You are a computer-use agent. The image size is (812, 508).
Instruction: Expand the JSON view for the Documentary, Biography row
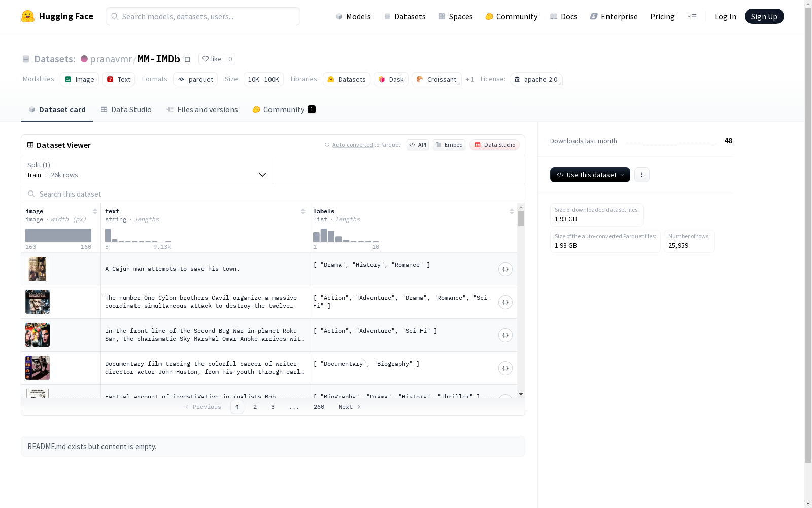point(505,368)
